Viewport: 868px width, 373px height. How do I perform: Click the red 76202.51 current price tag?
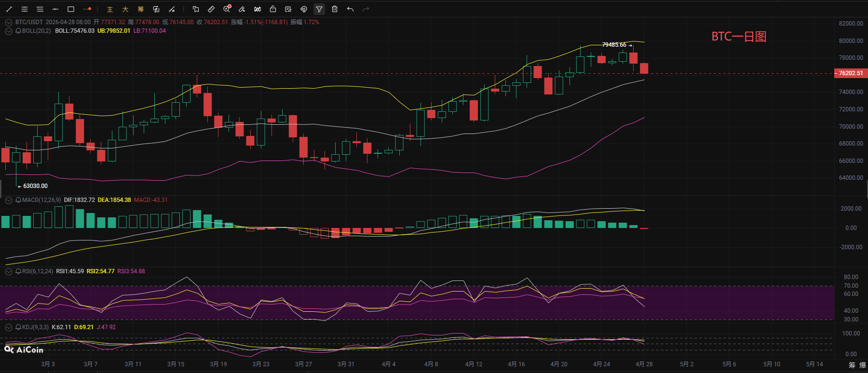(x=851, y=73)
